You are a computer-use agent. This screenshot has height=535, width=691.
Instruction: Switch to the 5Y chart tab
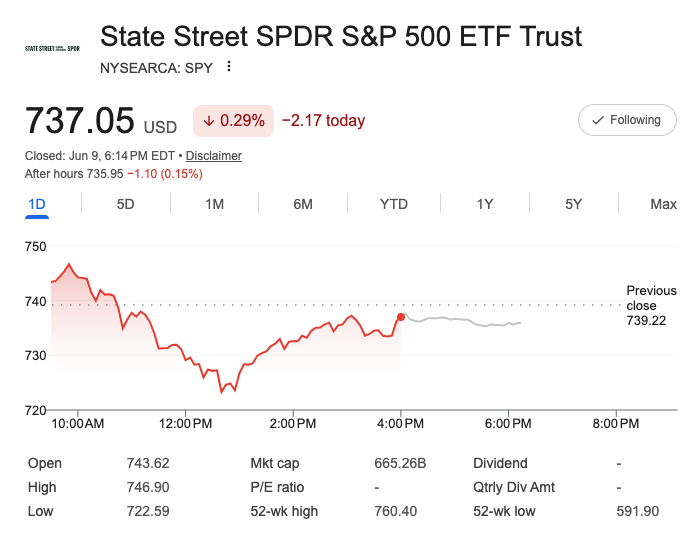pos(573,204)
